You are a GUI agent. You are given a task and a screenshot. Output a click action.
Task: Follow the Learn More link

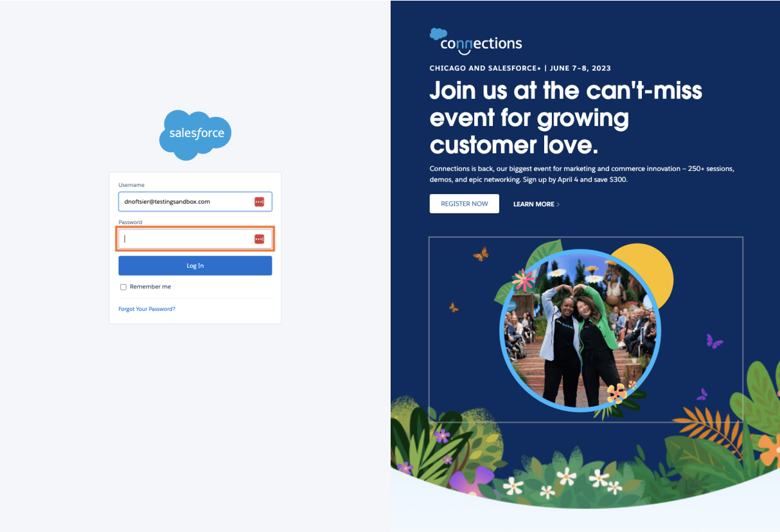point(536,204)
